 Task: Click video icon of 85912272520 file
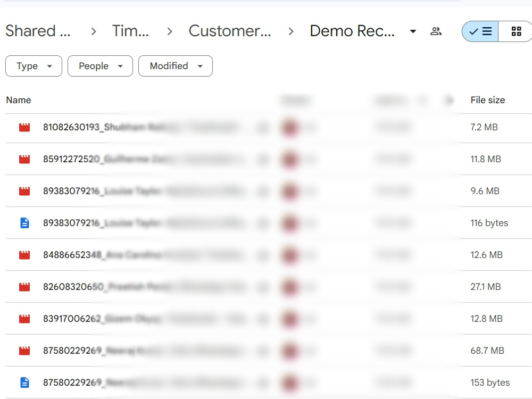(24, 159)
